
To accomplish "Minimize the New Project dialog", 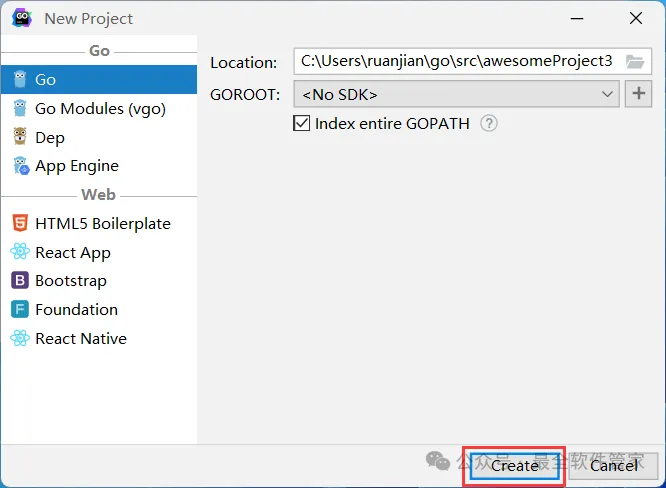I will 577,19.
